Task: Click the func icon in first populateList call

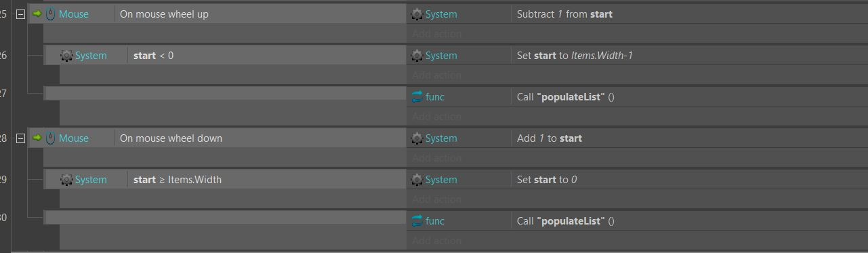Action: [x=417, y=97]
